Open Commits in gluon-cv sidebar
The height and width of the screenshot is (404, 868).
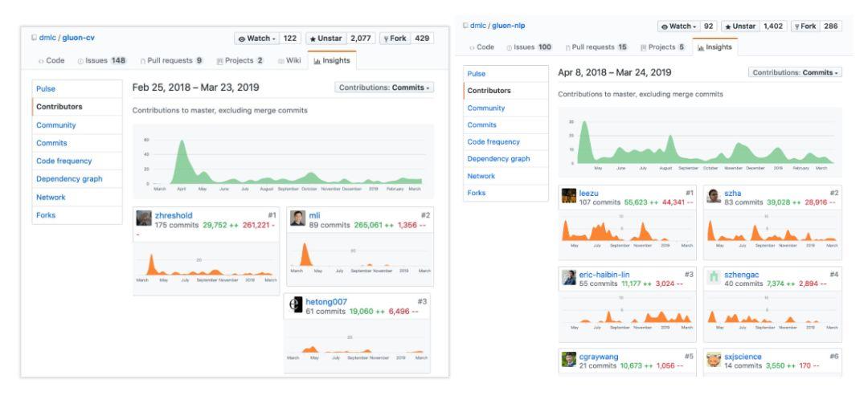coord(77,143)
